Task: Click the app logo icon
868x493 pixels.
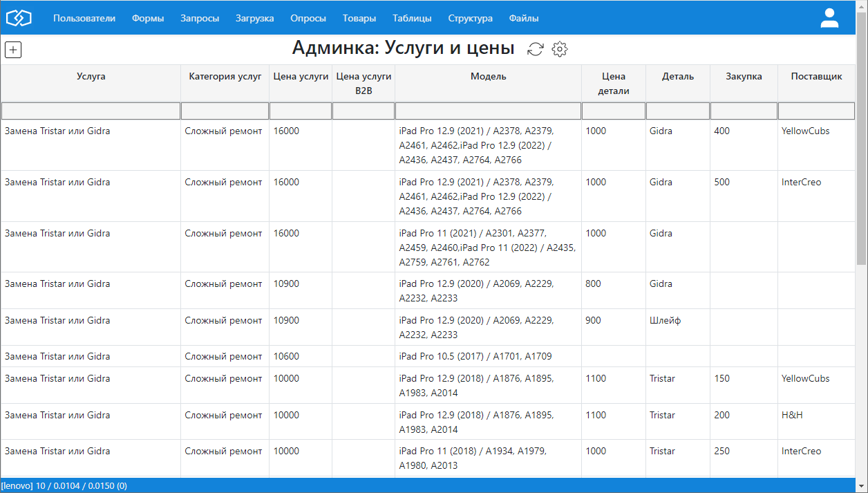Action: 19,19
